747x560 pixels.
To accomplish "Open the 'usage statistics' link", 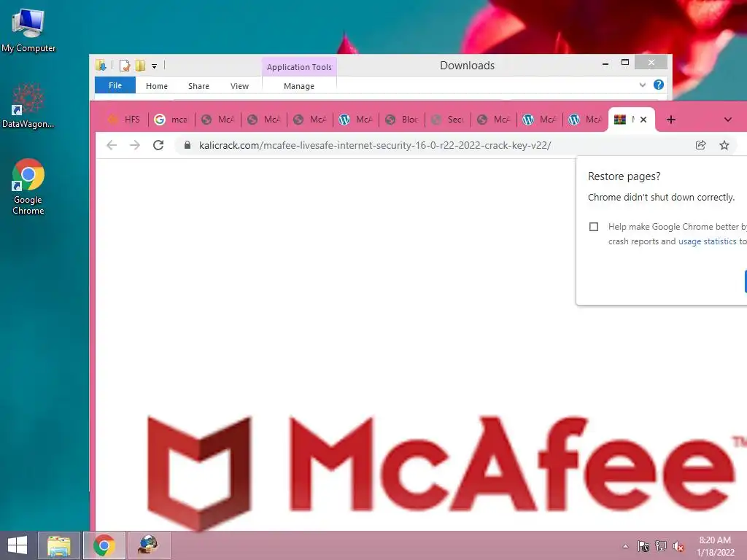I will tap(707, 241).
